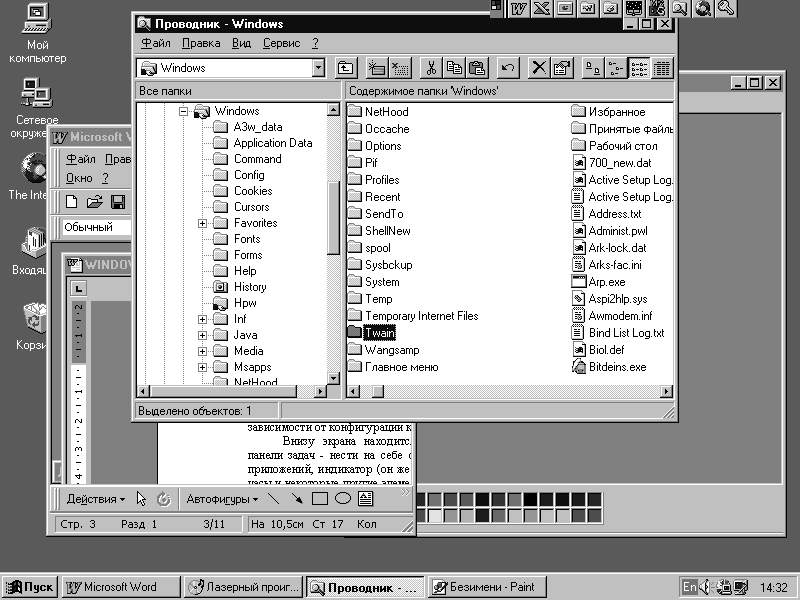
Task: Select the Twain folder in contents pane
Action: coord(371,333)
